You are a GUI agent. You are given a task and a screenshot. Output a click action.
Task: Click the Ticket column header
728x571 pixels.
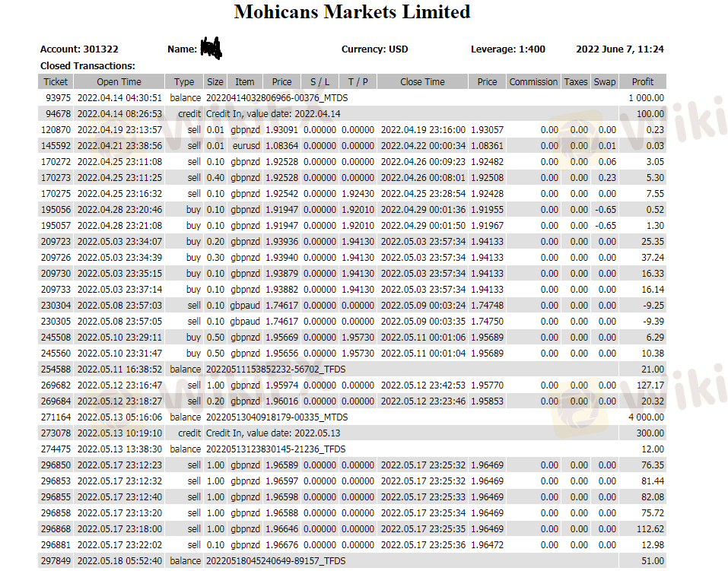56,81
